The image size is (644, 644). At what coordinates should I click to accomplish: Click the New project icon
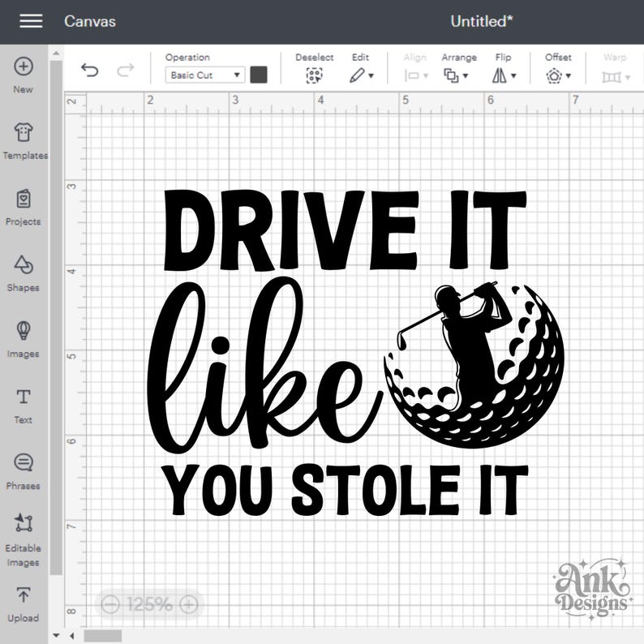tap(24, 67)
